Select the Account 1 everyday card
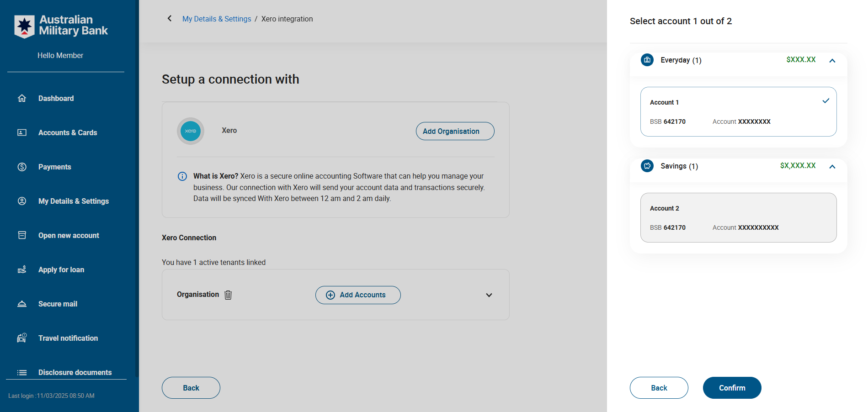The height and width of the screenshot is (412, 868). coord(738,111)
